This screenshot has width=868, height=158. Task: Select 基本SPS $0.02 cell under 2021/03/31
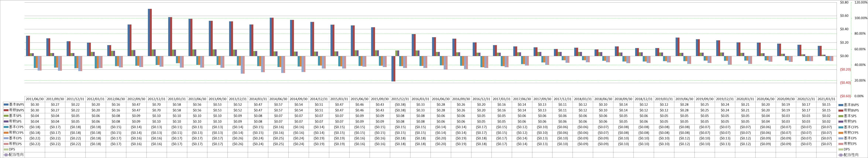tap(827, 116)
